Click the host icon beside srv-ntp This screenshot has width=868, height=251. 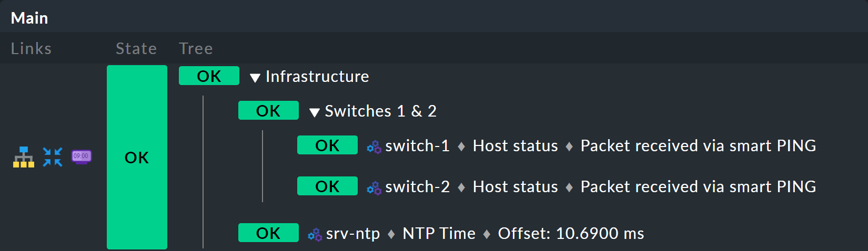click(x=315, y=235)
